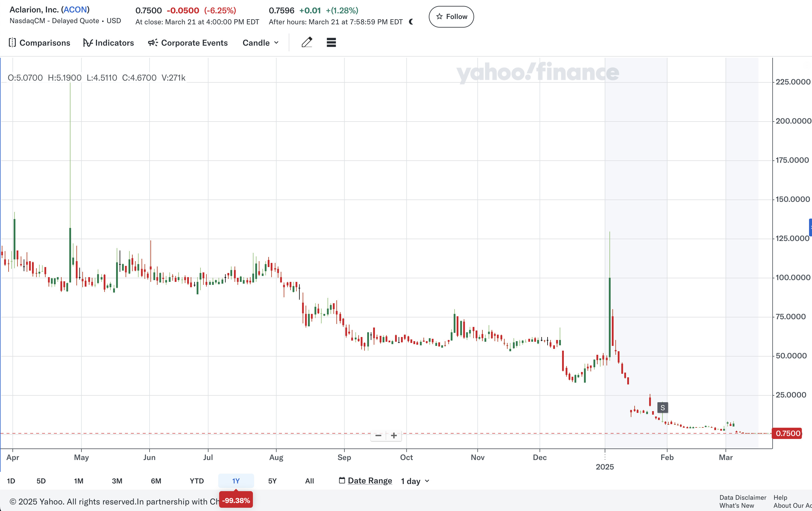Select the 6M time range
The height and width of the screenshot is (511, 812).
156,481
